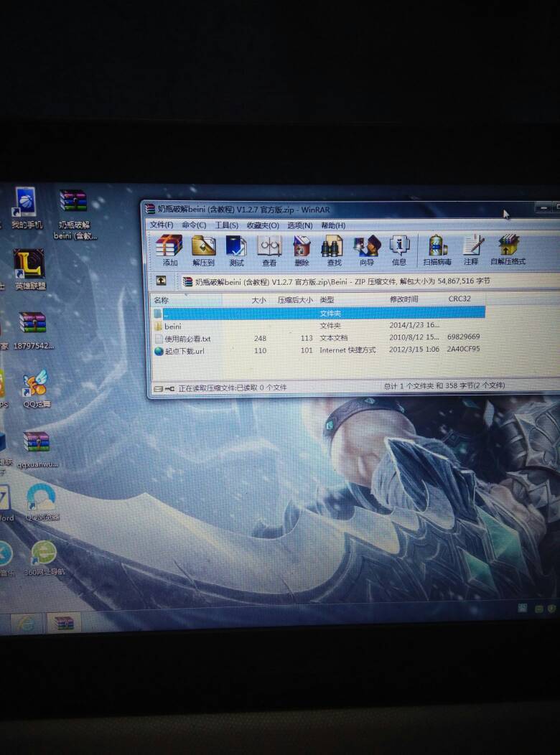Click the 自解压格式 (SFX) toolbar icon

[508, 248]
